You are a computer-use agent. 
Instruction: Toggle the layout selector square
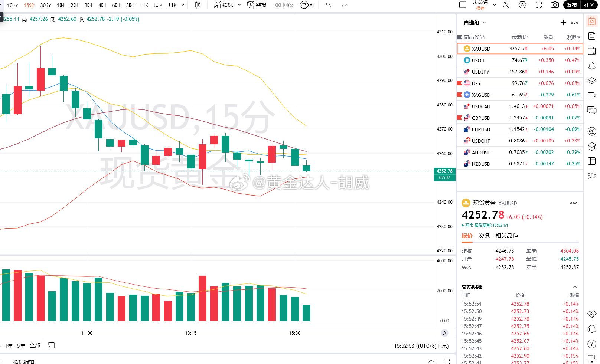click(x=463, y=5)
